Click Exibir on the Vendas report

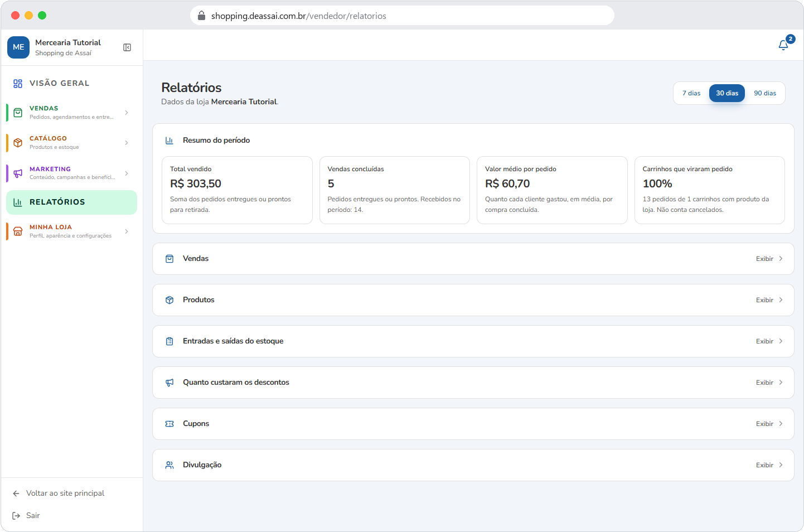tap(769, 259)
